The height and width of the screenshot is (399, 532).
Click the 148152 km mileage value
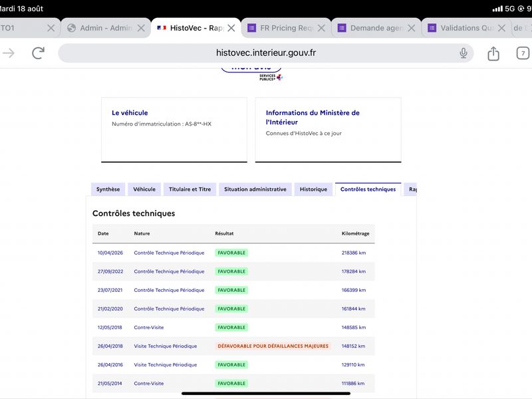(x=353, y=346)
